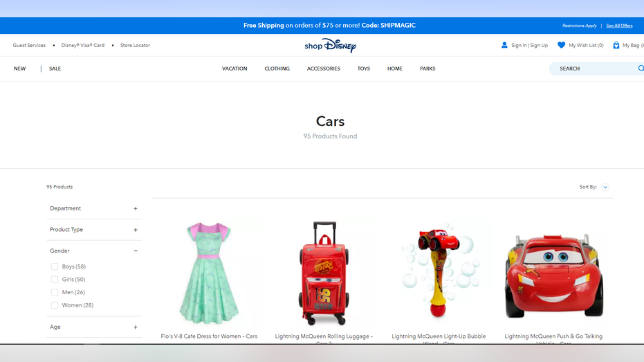Click into the Search field
The width and height of the screenshot is (644, 362).
click(596, 69)
